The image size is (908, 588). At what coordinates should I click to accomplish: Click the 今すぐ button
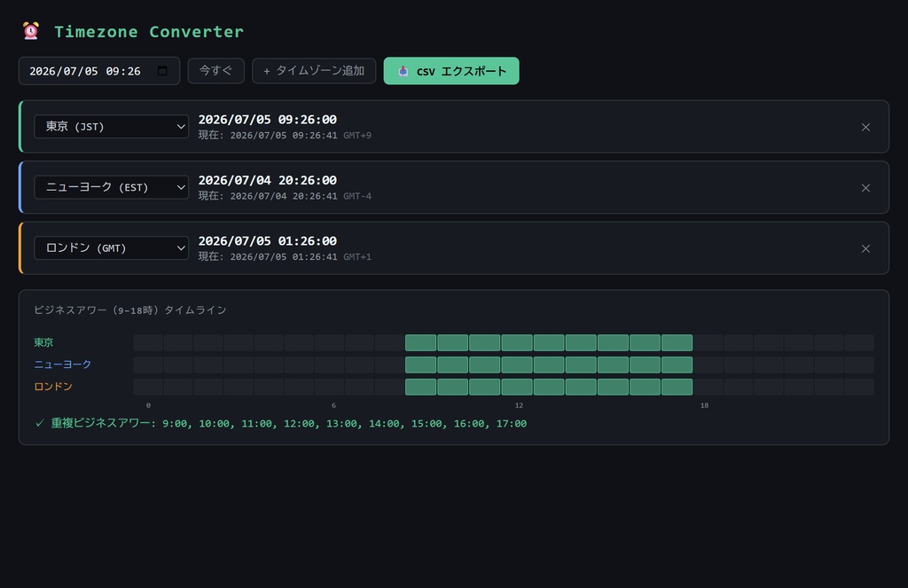point(216,71)
